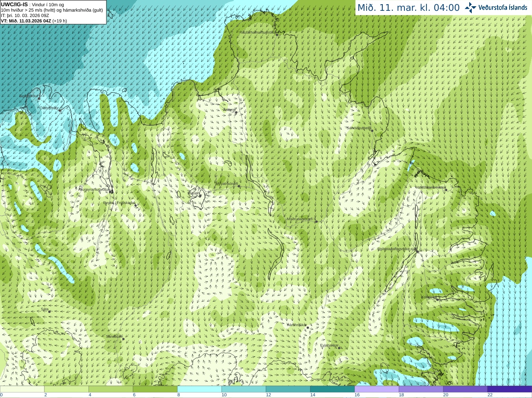532x398 pixels.
Task: Click the Ólafsfjörður station marker
Action: [59, 110]
